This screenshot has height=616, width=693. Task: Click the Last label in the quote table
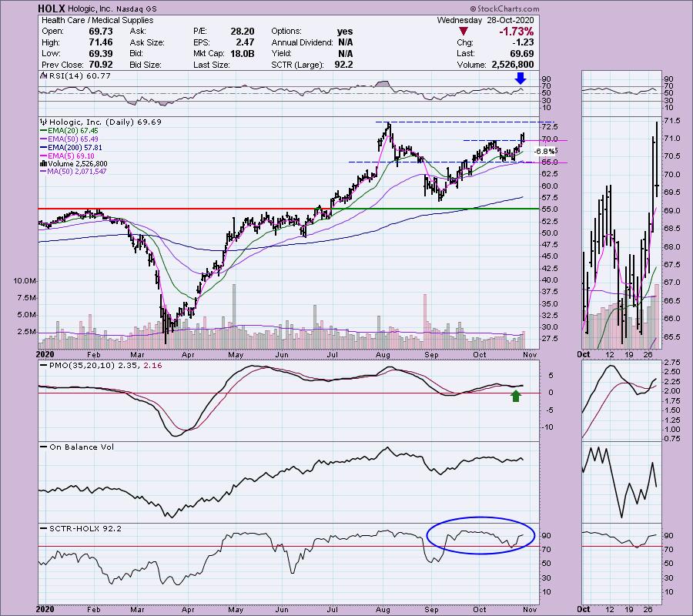[465, 53]
